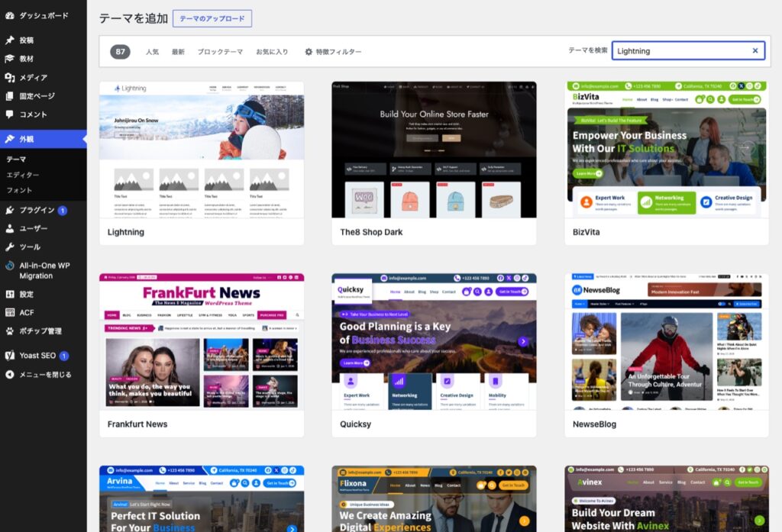Click the user icon beside ユーザー
The width and height of the screenshot is (782, 532).
[9, 228]
